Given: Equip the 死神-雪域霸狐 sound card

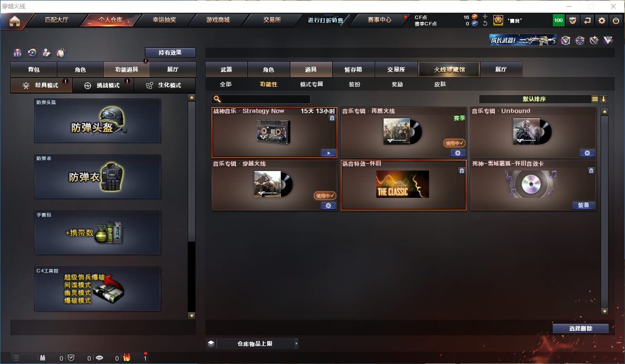Looking at the screenshot, I should click(x=584, y=206).
